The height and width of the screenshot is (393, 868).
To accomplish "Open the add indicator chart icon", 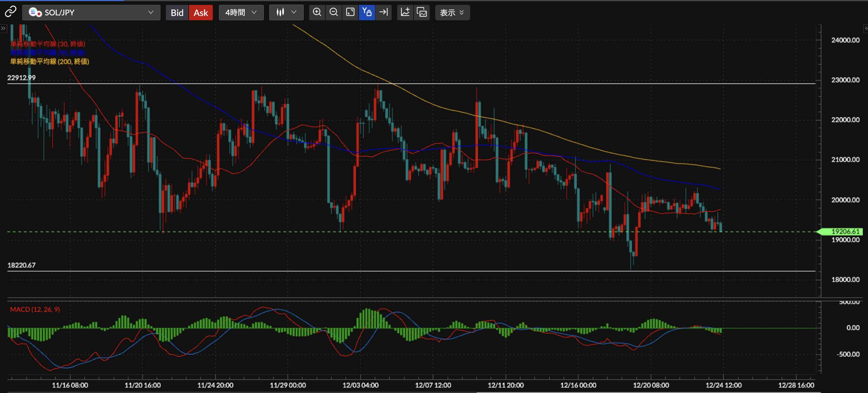I will click(405, 13).
